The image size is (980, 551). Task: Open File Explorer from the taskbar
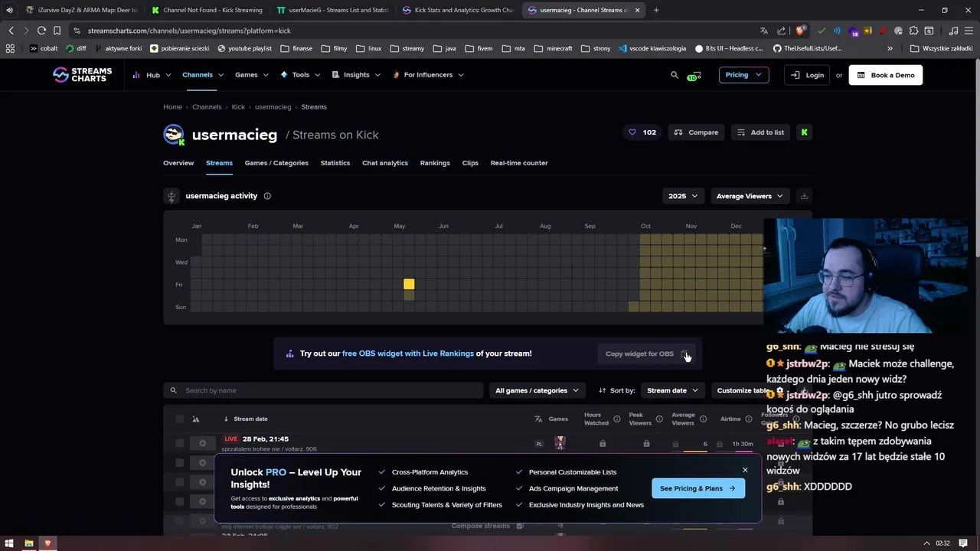point(28,543)
